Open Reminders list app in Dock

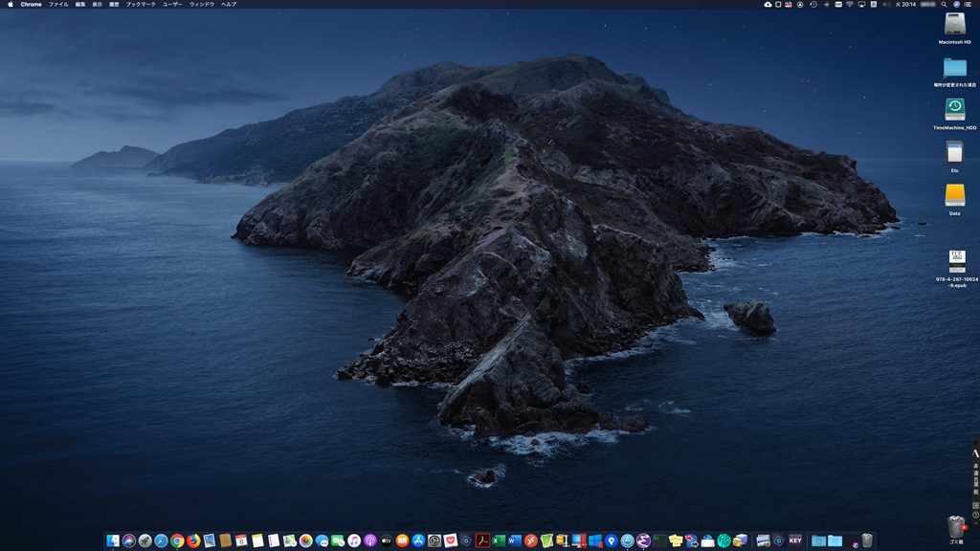[x=274, y=540]
